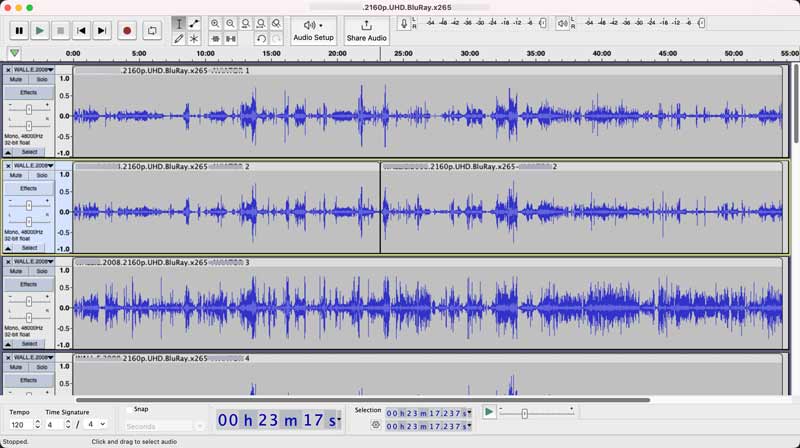This screenshot has width=800, height=448.
Task: Click the horizontal scrollbar
Action: coord(363,400)
